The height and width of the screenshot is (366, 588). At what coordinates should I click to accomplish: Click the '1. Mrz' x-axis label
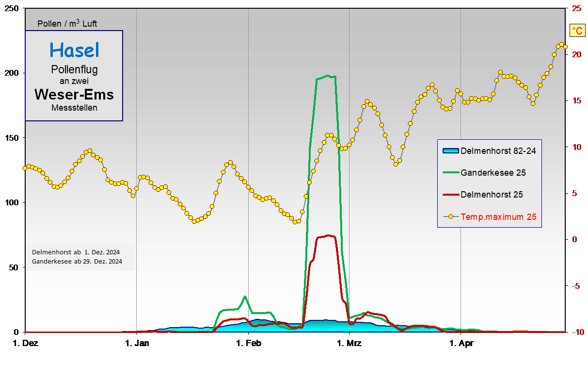pos(349,344)
